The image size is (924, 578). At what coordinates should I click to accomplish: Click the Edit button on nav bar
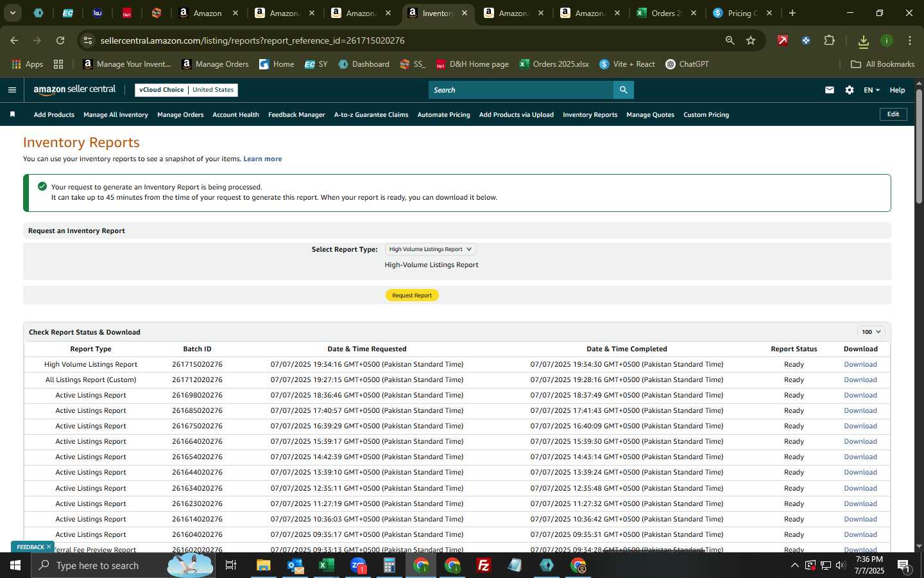tap(893, 114)
